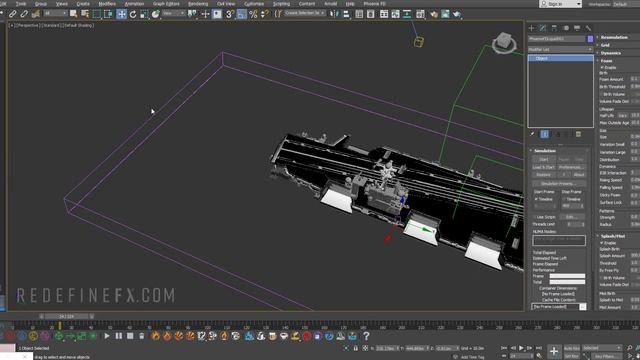Switch to the Hierarchy command panel tab
The width and height of the screenshot is (640, 360).
pyautogui.click(x=554, y=28)
